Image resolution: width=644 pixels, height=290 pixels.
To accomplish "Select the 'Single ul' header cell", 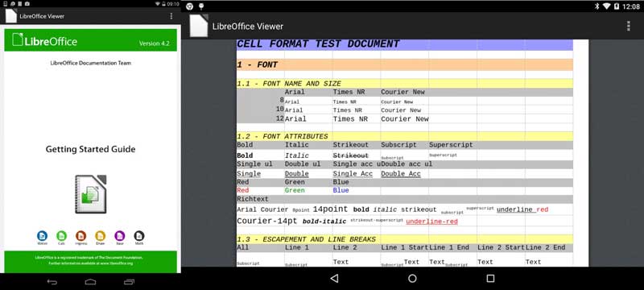I will tap(260, 164).
